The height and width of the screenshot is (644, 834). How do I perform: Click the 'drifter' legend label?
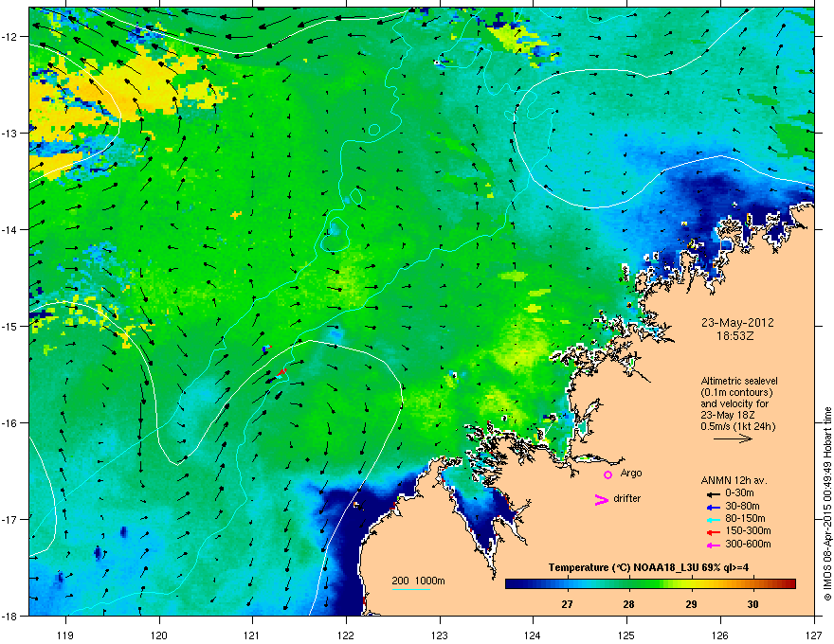coord(627,498)
